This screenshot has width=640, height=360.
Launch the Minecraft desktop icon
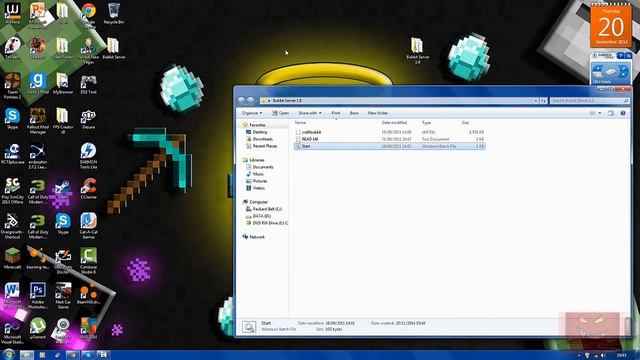(12, 259)
